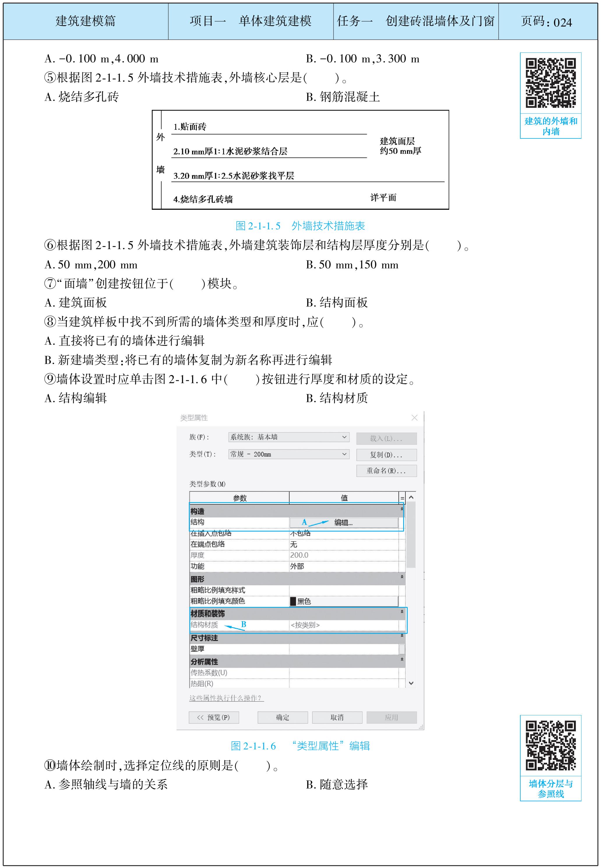601x868 pixels.
Task: Click header cell 任务一 创建砖混墙体及门窗
Action: click(416, 21)
